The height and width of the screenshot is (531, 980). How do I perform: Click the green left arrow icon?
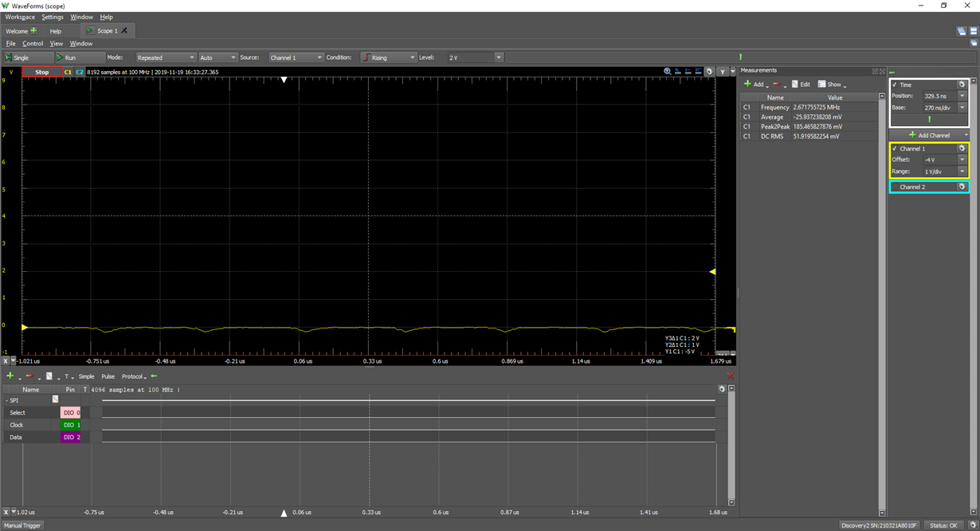154,376
